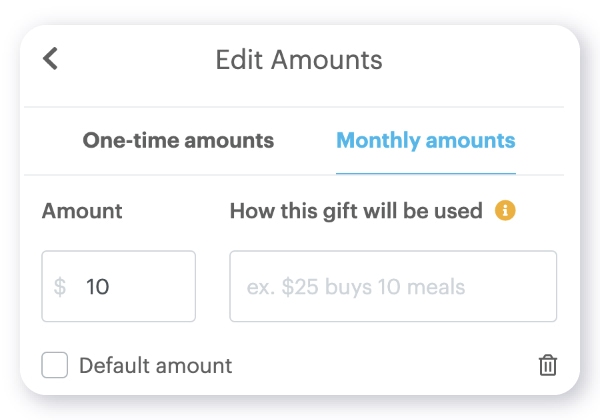This screenshot has width=600, height=420.
Task: Click the yellow info icon
Action: [x=506, y=211]
